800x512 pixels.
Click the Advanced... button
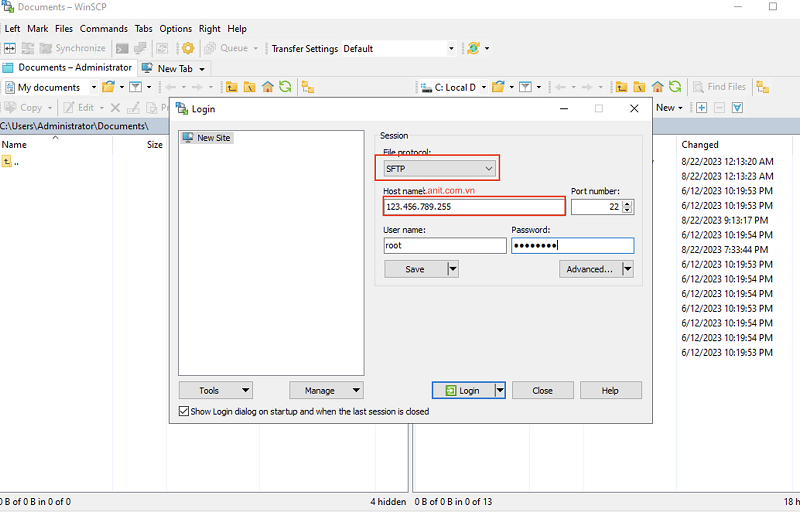pyautogui.click(x=590, y=269)
